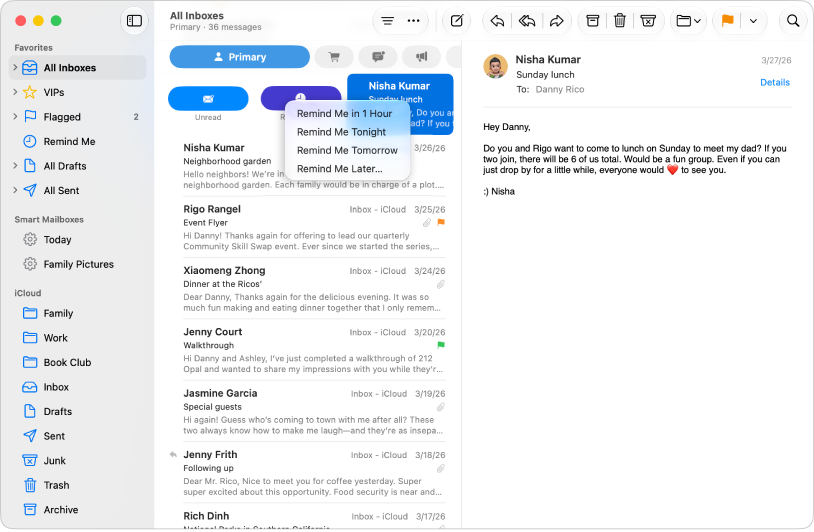This screenshot has width=814, height=532.
Task: Click the attachment paperclip on Special guests email
Action: tap(441, 407)
